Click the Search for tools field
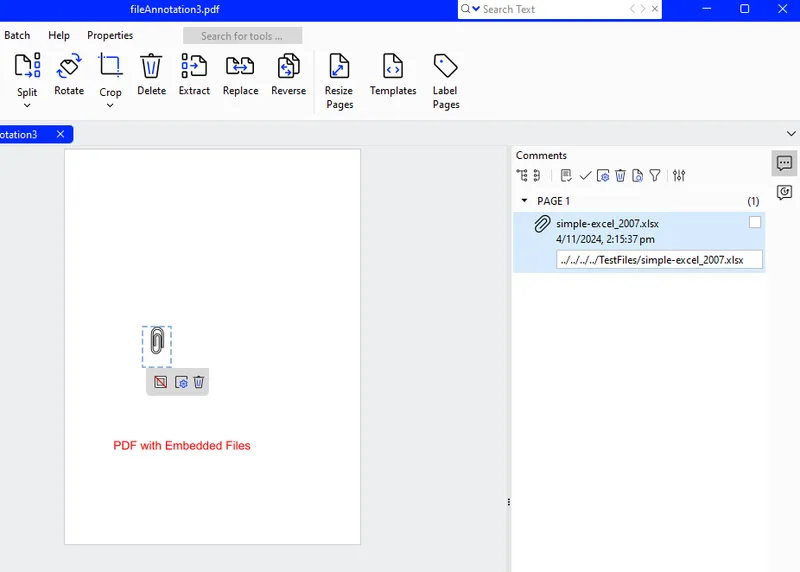800x572 pixels. [242, 36]
